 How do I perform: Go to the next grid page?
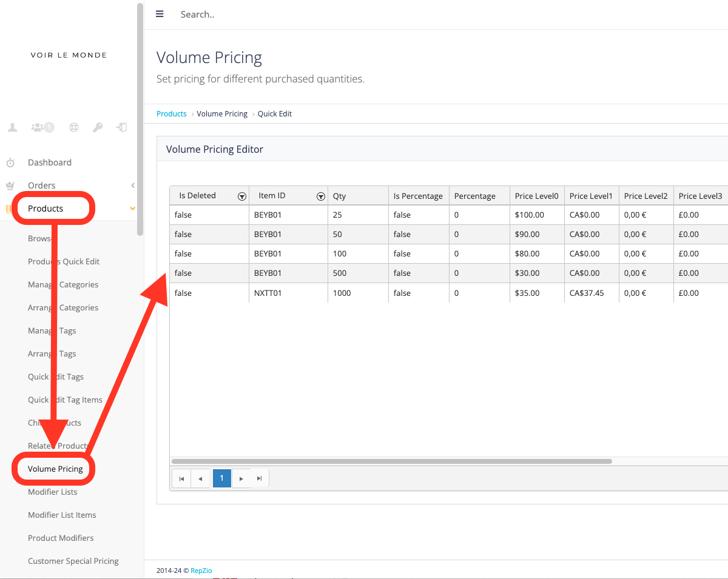click(241, 478)
